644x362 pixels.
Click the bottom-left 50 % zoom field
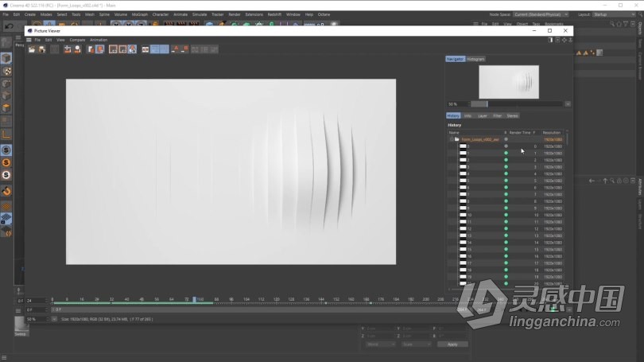[x=36, y=319]
